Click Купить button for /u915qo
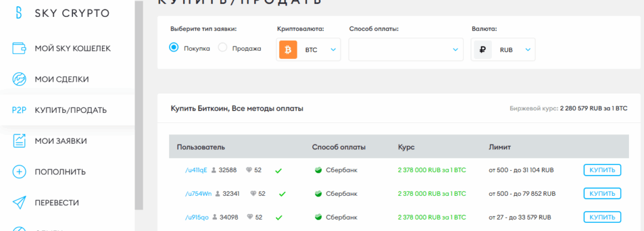Image resolution: width=644 pixels, height=231 pixels. click(x=602, y=217)
